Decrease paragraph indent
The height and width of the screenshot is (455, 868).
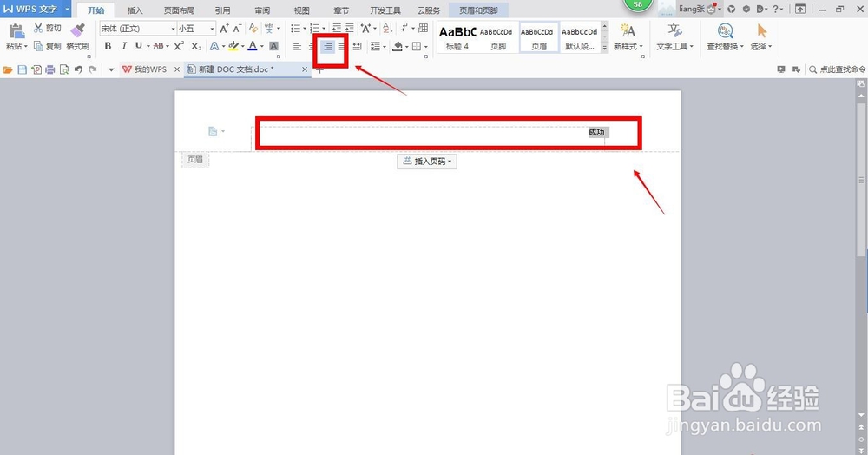(x=337, y=29)
